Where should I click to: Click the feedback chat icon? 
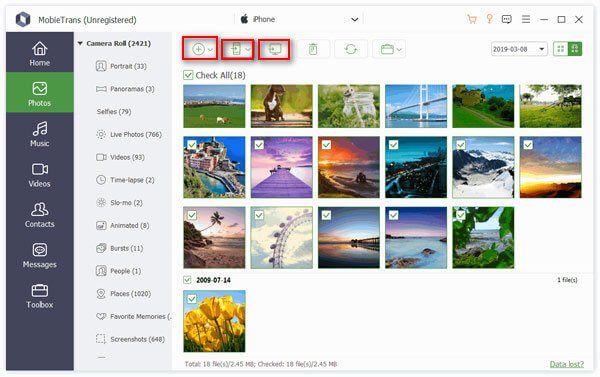click(x=507, y=19)
